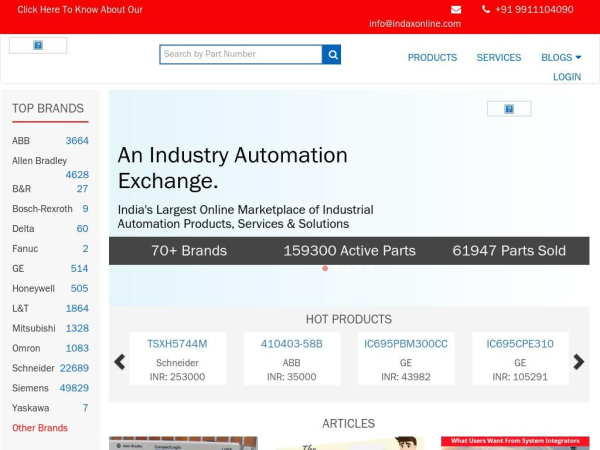The width and height of the screenshot is (600, 450).
Task: Open the Omron brand listing
Action: [26, 348]
